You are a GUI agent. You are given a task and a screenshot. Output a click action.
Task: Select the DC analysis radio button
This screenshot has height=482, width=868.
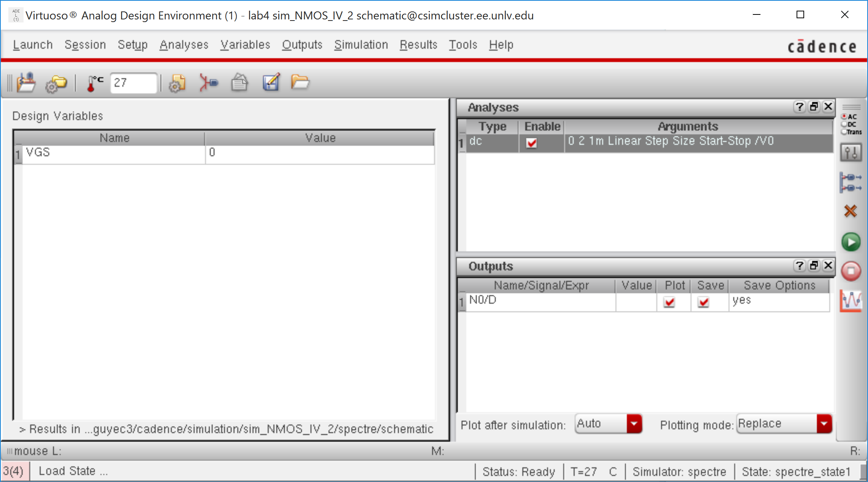(x=844, y=124)
